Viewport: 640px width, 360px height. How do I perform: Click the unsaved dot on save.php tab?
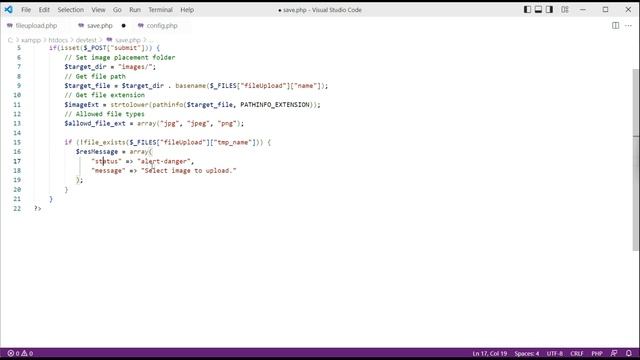click(124, 25)
